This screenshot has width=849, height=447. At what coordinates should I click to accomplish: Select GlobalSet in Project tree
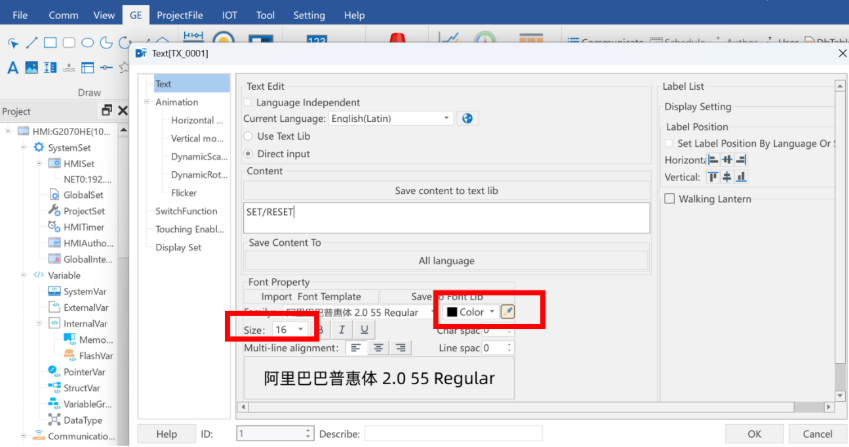83,195
